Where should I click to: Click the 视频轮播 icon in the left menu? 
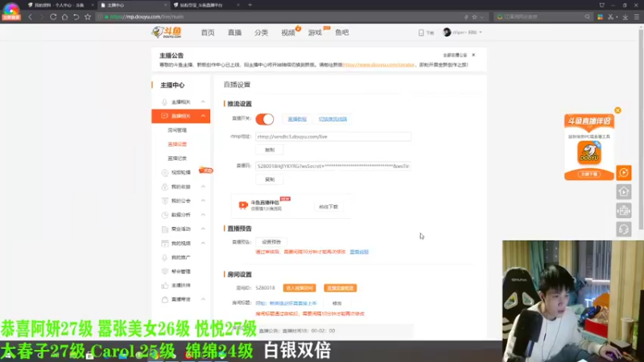(x=165, y=172)
